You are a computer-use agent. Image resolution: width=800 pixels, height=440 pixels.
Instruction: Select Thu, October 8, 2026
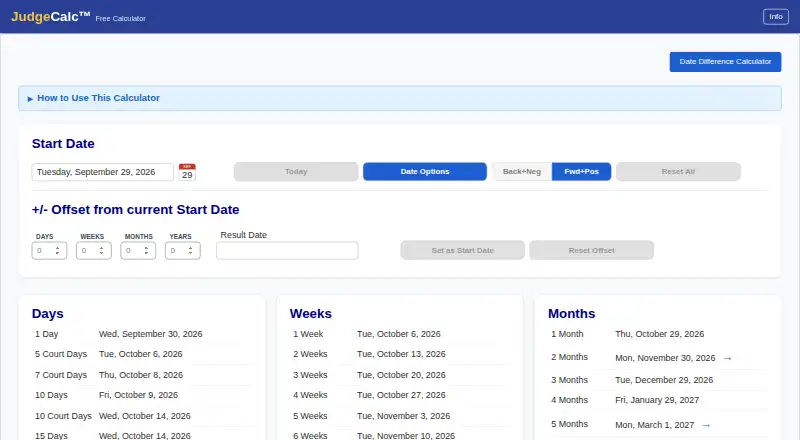click(x=141, y=375)
